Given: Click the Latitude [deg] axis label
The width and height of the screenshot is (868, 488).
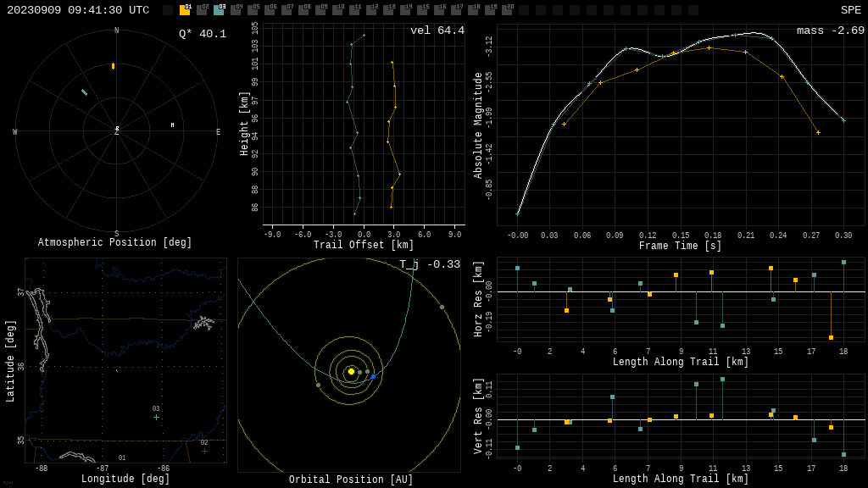Looking at the screenshot, I should point(9,361).
